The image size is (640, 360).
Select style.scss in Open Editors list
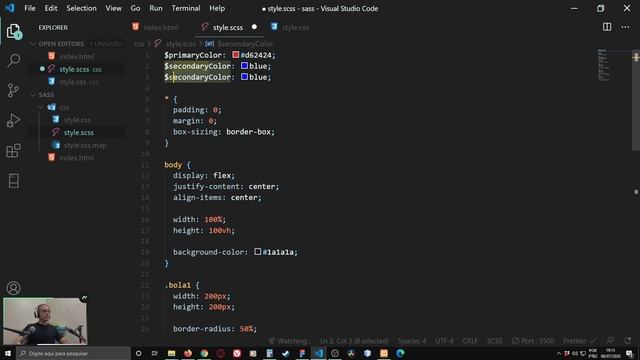(76, 69)
